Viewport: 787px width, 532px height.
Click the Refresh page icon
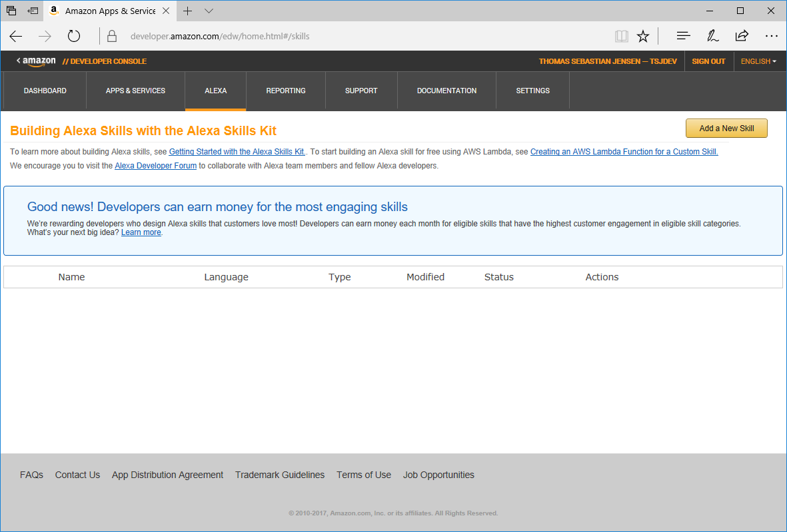click(74, 36)
